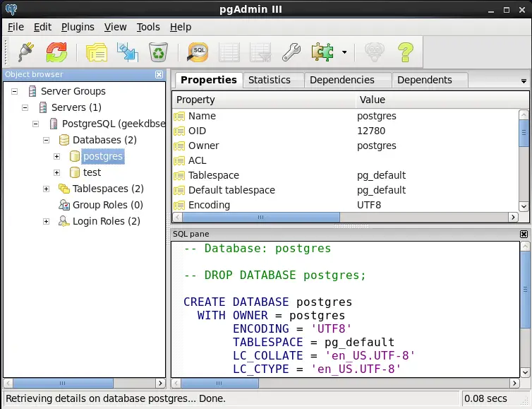Viewport: 532px width, 409px height.
Task: Expand the Tablespaces (2) node
Action: click(46, 189)
